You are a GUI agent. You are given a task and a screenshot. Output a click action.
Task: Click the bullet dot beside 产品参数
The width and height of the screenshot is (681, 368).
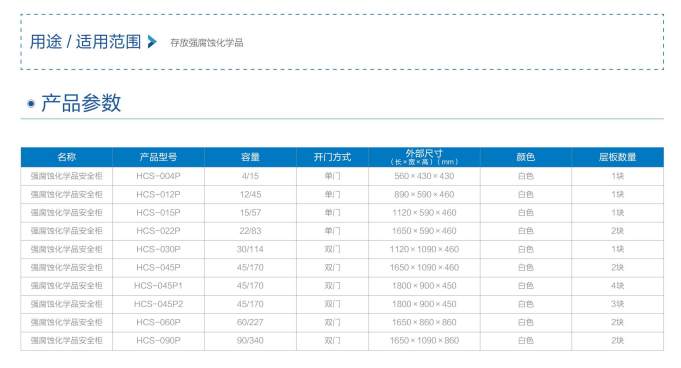[31, 103]
